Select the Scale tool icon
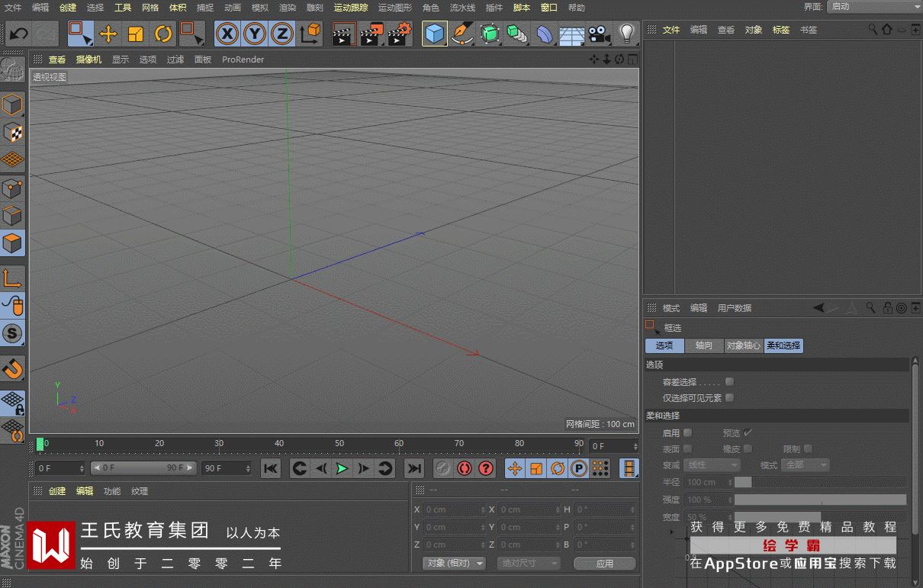This screenshot has width=923, height=588. tap(136, 34)
